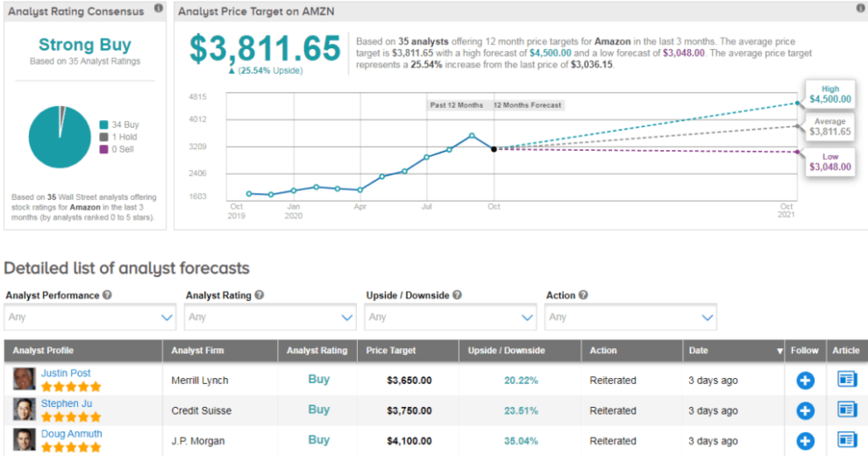Click the 23.51% upside value
Viewport: 868px width, 456px height.
pyautogui.click(x=521, y=410)
